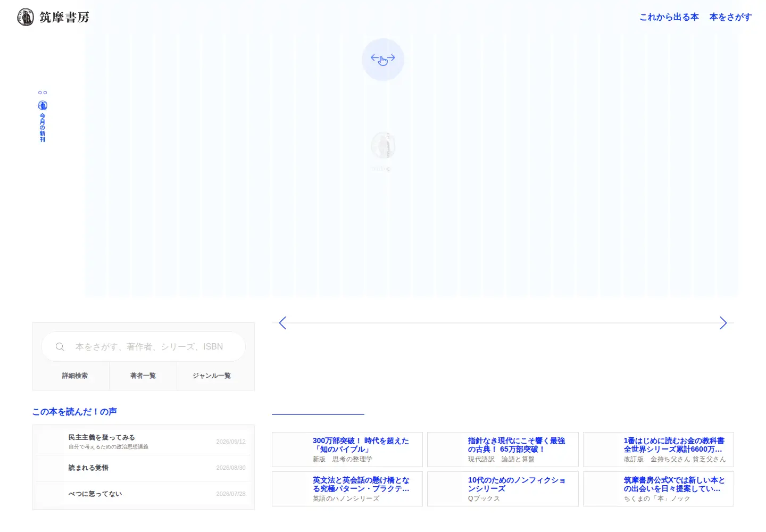Image resolution: width=766 pixels, height=532 pixels.
Task: Open the 300万部突破 思考の整理学 card
Action: 347,450
